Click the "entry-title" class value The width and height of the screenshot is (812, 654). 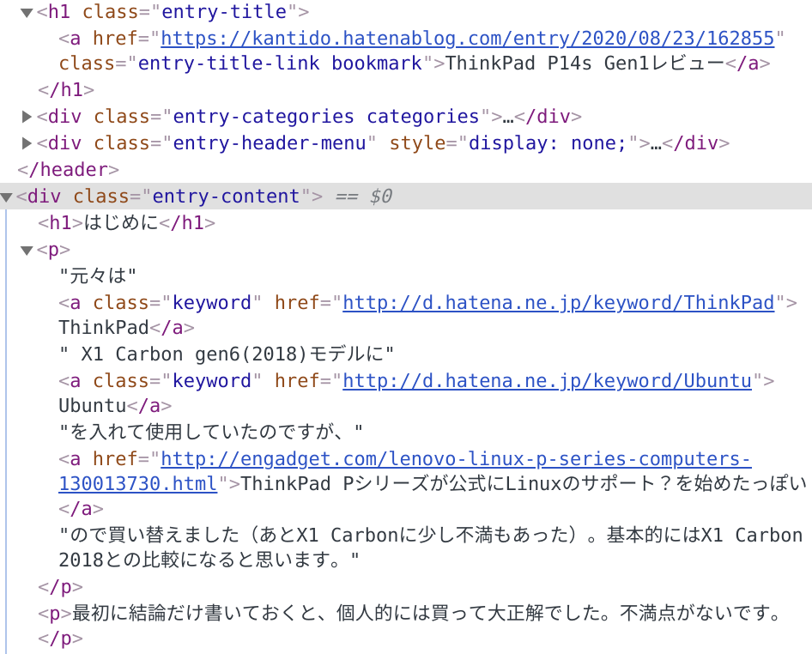[224, 11]
